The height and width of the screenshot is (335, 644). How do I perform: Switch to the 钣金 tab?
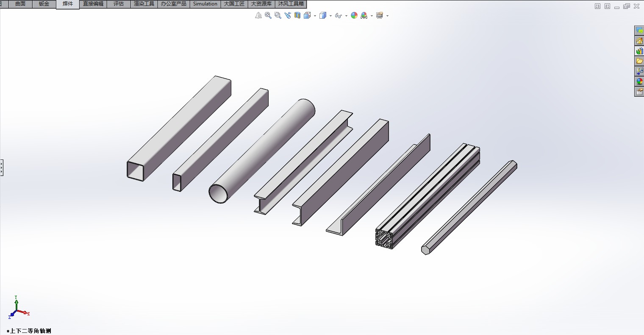pyautogui.click(x=44, y=4)
